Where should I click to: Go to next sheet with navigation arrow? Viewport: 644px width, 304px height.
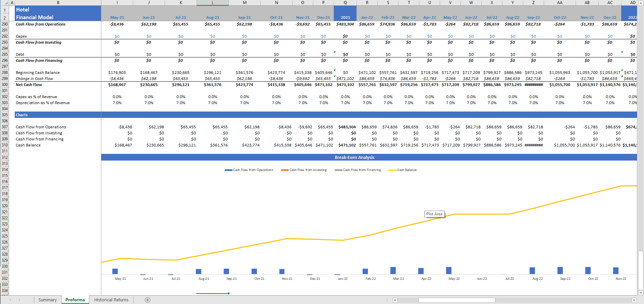(x=20, y=300)
